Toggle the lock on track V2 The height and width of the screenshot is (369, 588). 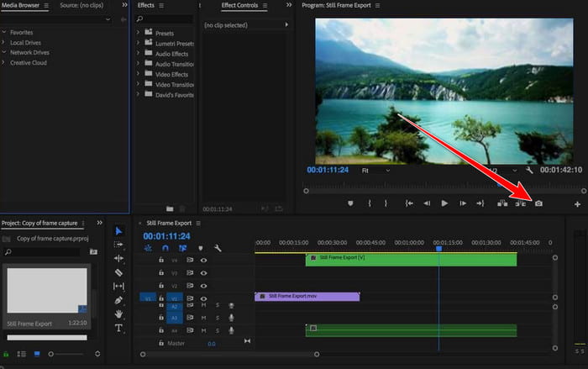[161, 286]
